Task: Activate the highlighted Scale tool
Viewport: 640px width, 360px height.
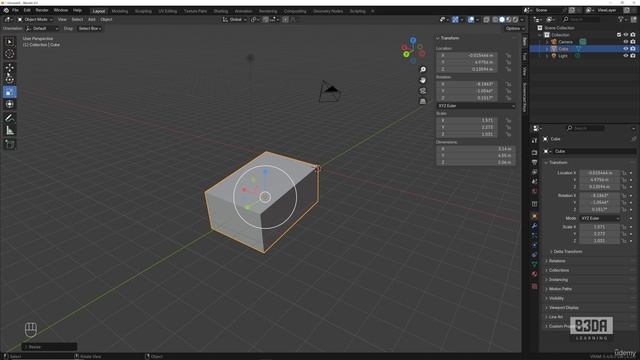Action: (x=9, y=92)
